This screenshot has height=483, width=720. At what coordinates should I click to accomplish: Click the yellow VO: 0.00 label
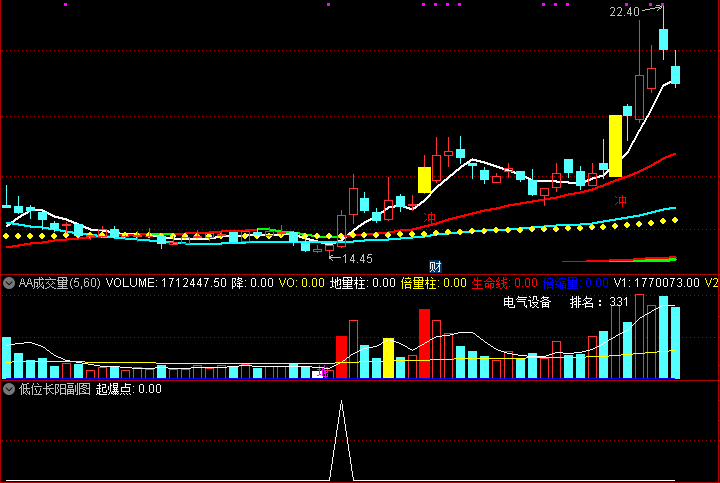tap(302, 283)
